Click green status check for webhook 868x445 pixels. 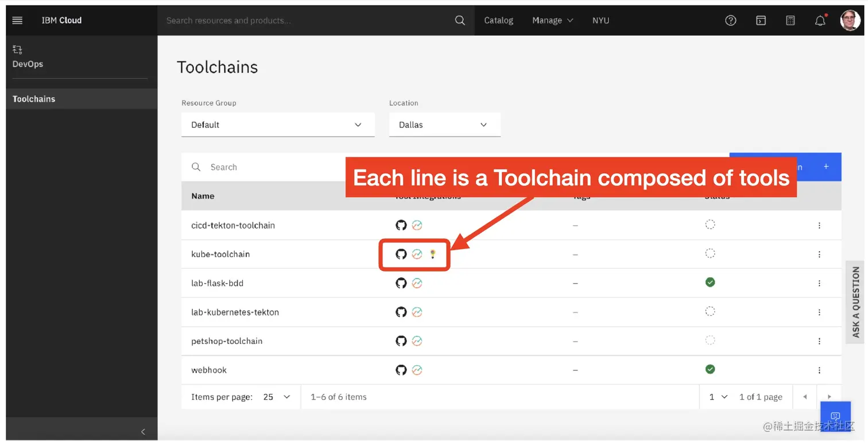pyautogui.click(x=710, y=369)
